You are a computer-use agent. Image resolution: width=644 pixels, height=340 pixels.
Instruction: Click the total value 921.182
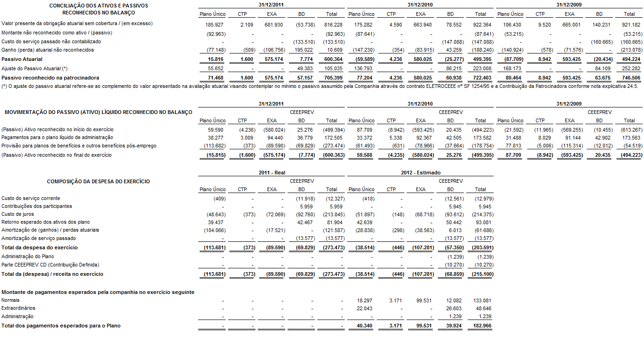pyautogui.click(x=631, y=24)
